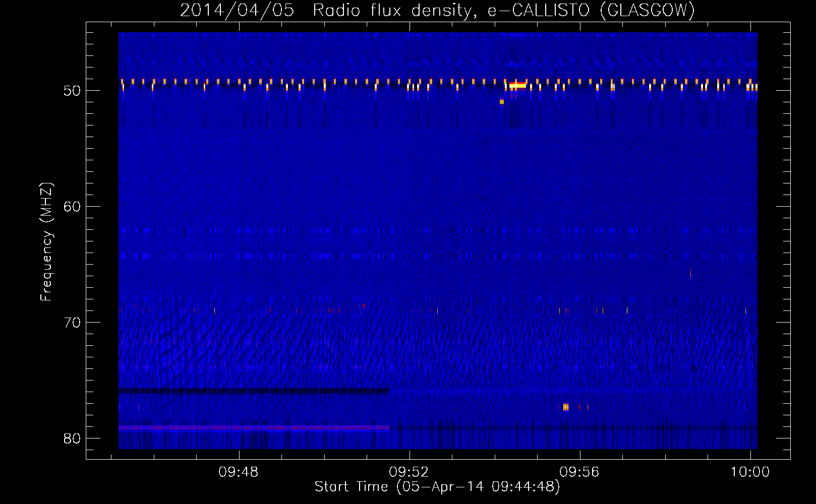
Task: Click the 09:52 time tick label
Action: pyautogui.click(x=409, y=472)
